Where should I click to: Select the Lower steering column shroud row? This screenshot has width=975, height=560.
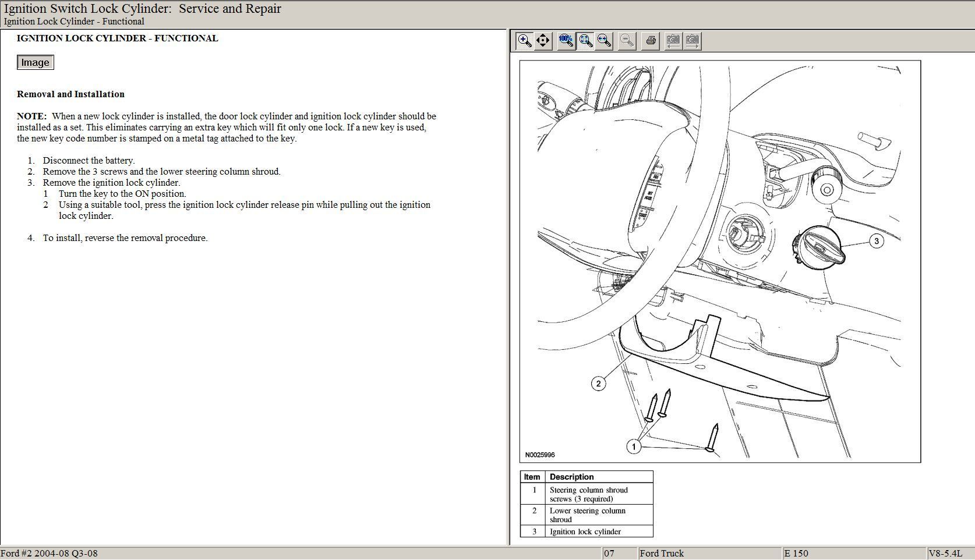[x=587, y=515]
